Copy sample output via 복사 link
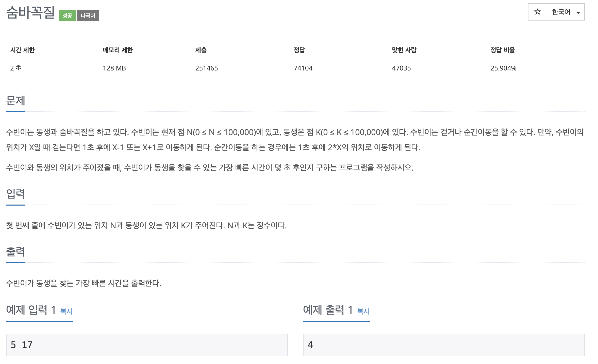The image size is (598, 364). tap(363, 312)
